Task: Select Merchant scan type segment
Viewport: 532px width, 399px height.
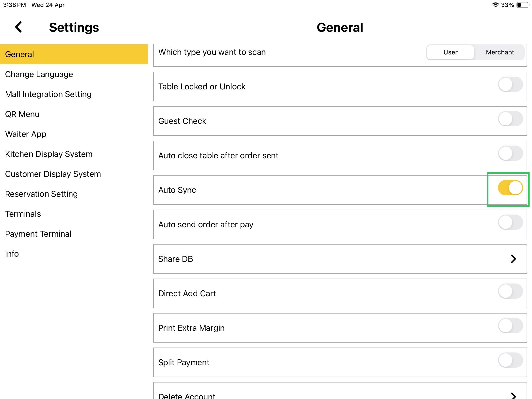Action: (499, 52)
